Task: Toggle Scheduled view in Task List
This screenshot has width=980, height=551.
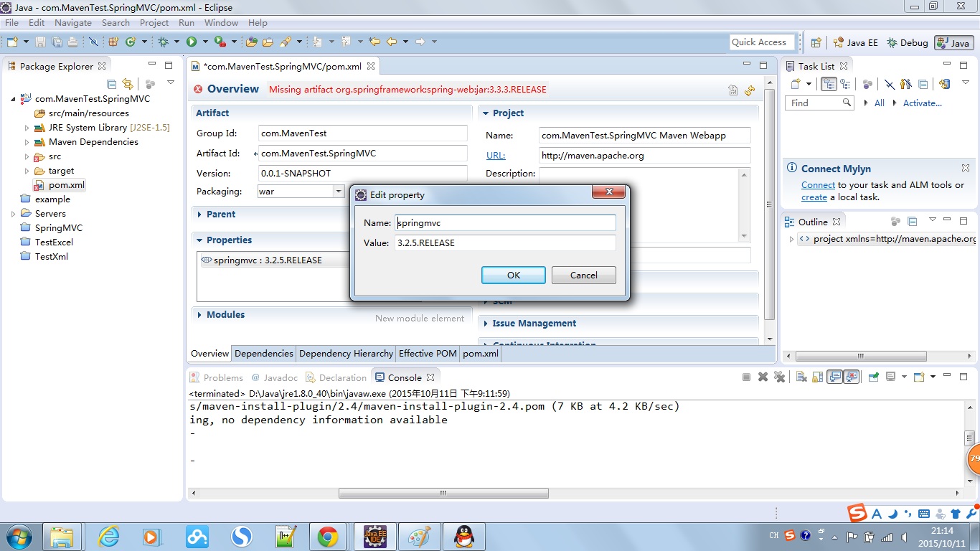Action: pyautogui.click(x=846, y=84)
